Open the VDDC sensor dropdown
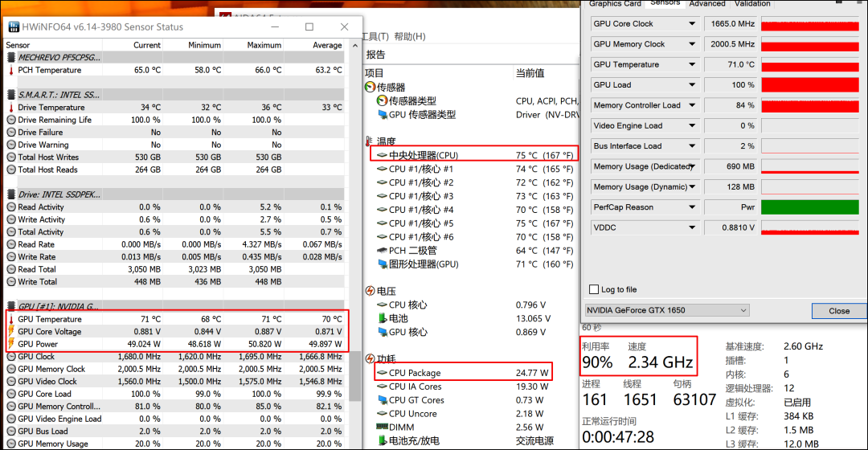This screenshot has height=450, width=868. coord(692,227)
